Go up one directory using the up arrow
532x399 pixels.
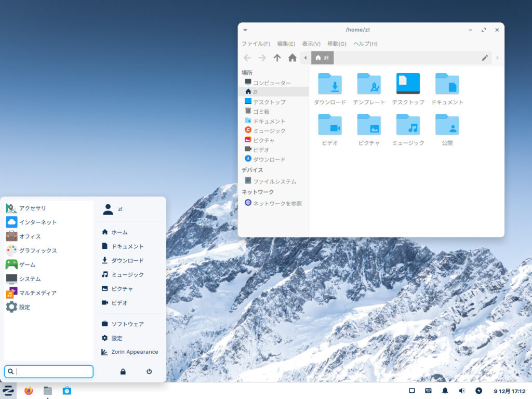click(x=277, y=58)
